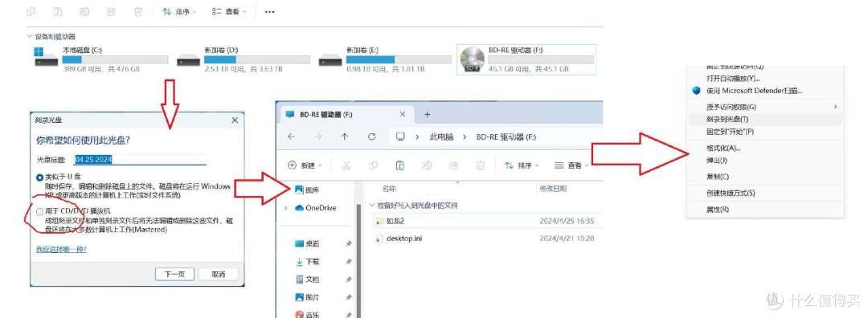This screenshot has height=318, width=868.
Task: Add a new tab with plus button
Action: point(427,115)
